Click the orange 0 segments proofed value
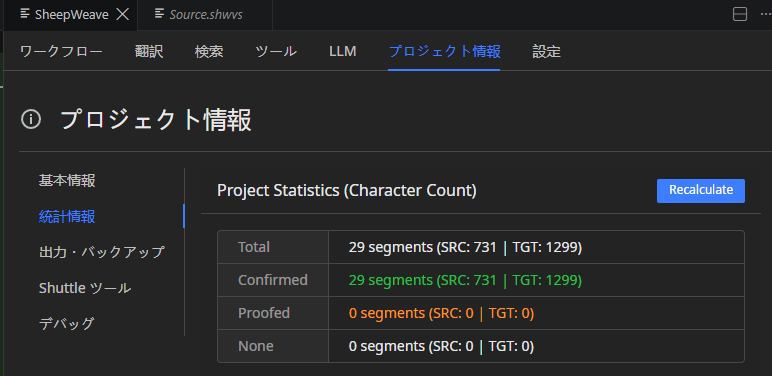Viewport: 772px width, 376px height. click(441, 313)
